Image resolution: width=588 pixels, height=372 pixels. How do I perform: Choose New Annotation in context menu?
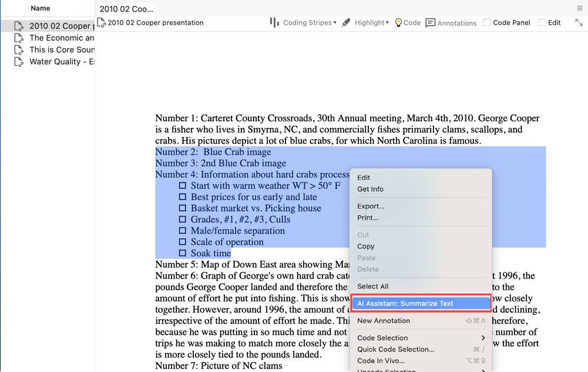point(383,321)
